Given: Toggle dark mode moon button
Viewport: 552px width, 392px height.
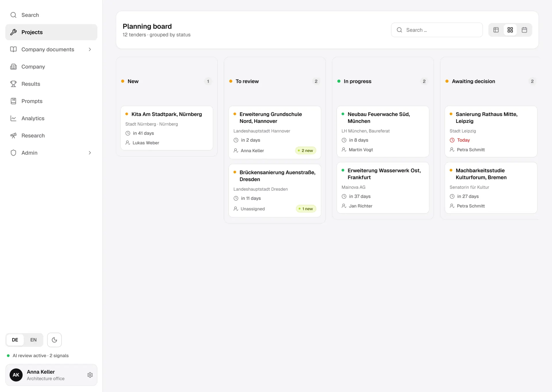Looking at the screenshot, I should [x=54, y=340].
